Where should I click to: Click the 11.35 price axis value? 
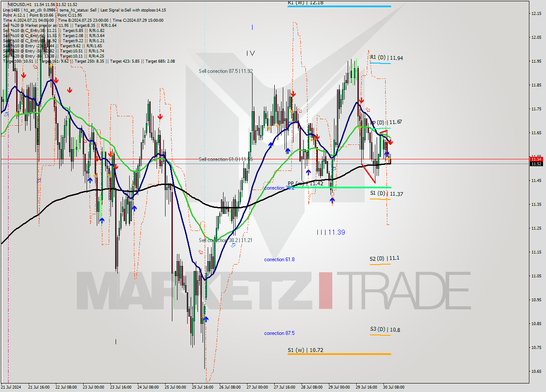pos(537,204)
